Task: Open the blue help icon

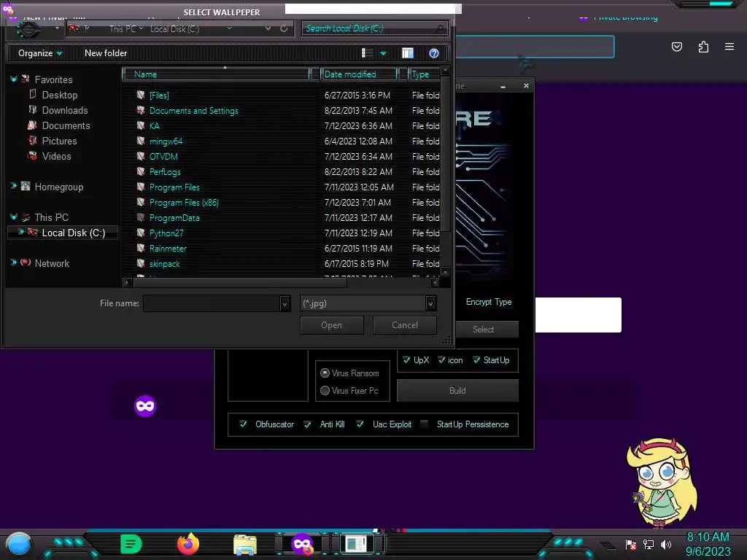Action: tap(433, 53)
